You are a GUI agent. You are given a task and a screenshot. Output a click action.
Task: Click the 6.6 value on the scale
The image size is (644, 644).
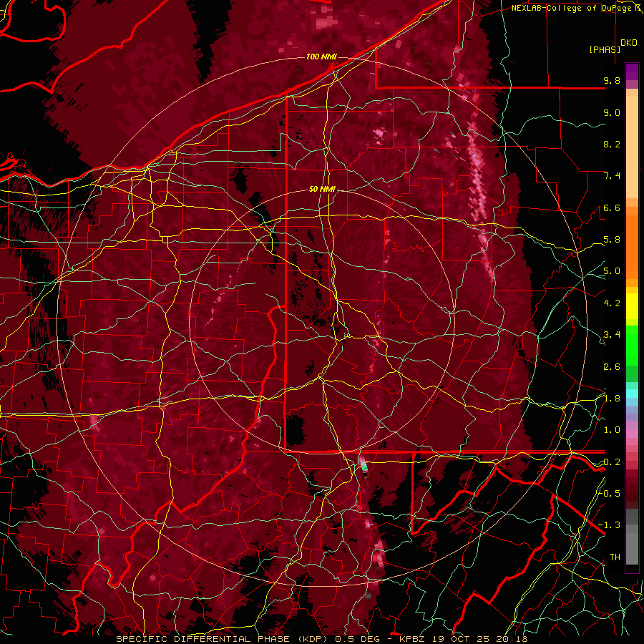(612, 208)
